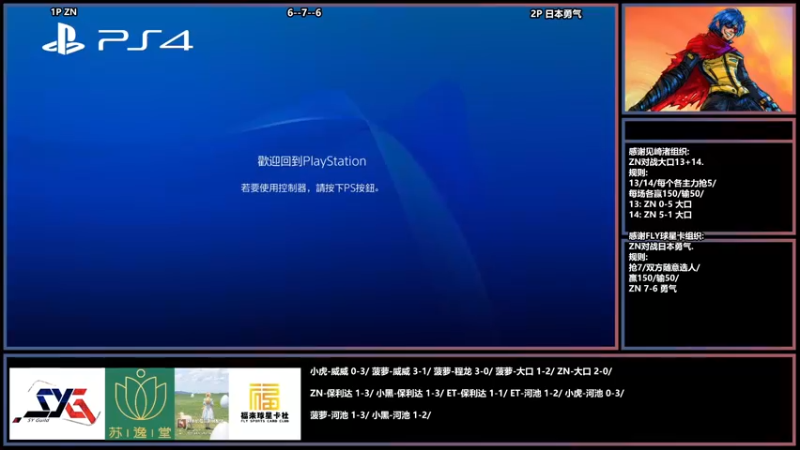
Task: Click the PlayStation logo symbol
Action: [x=63, y=39]
